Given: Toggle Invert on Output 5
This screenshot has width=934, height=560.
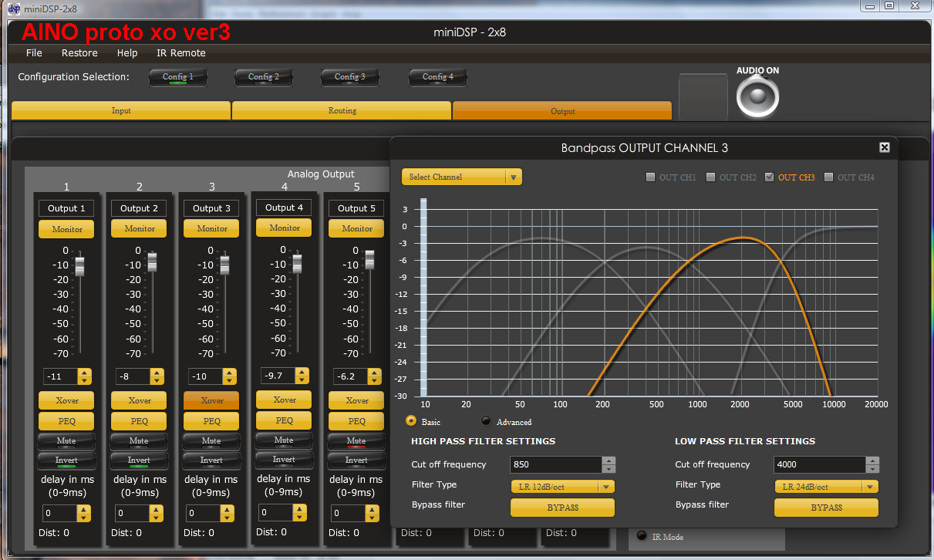Looking at the screenshot, I should tap(356, 460).
